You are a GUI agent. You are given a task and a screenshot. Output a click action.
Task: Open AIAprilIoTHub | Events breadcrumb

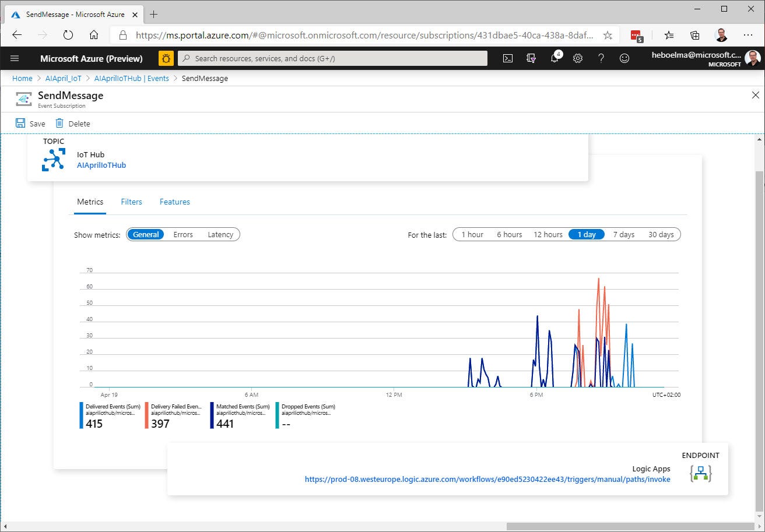point(131,78)
